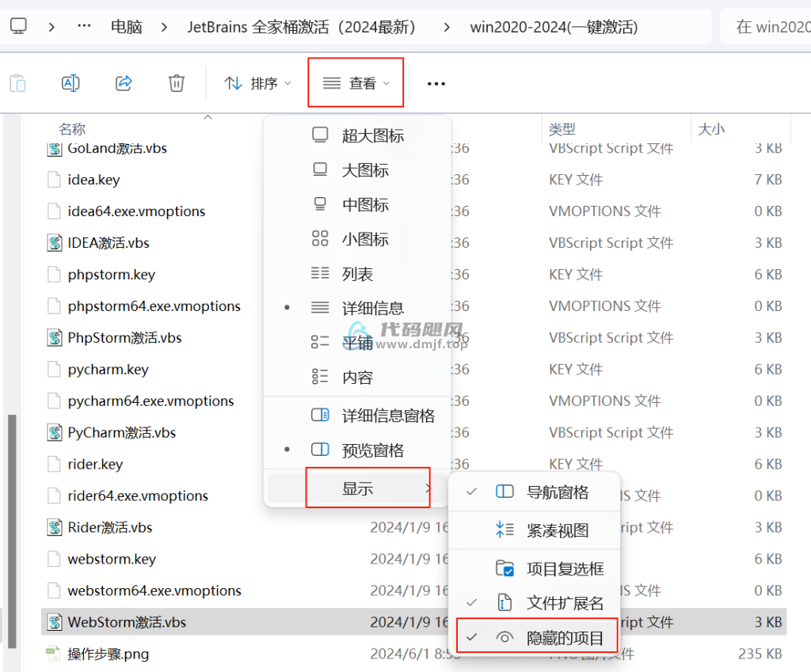811x672 pixels.
Task: Click the 名称 column header
Action: [72, 129]
